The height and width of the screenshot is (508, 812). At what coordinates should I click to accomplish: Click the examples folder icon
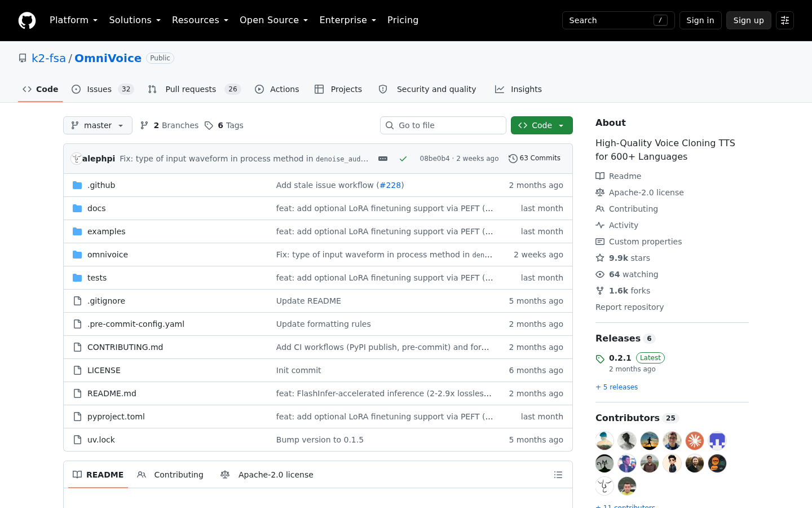coord(77,231)
